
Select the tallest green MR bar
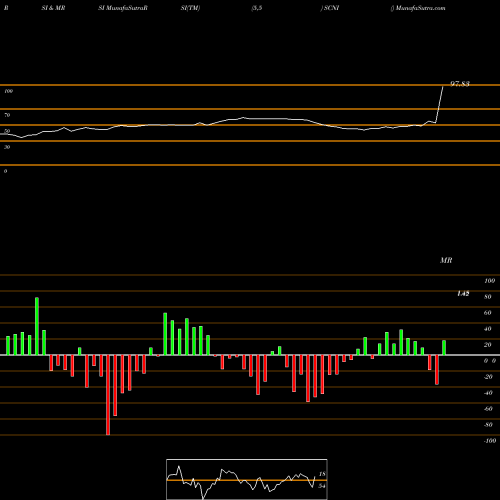[37, 326]
